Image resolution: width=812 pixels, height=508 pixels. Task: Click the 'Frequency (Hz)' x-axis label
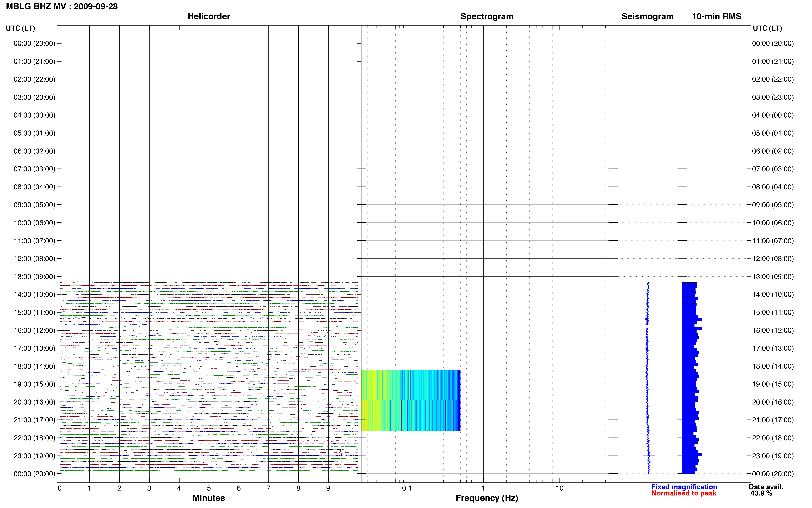(487, 498)
